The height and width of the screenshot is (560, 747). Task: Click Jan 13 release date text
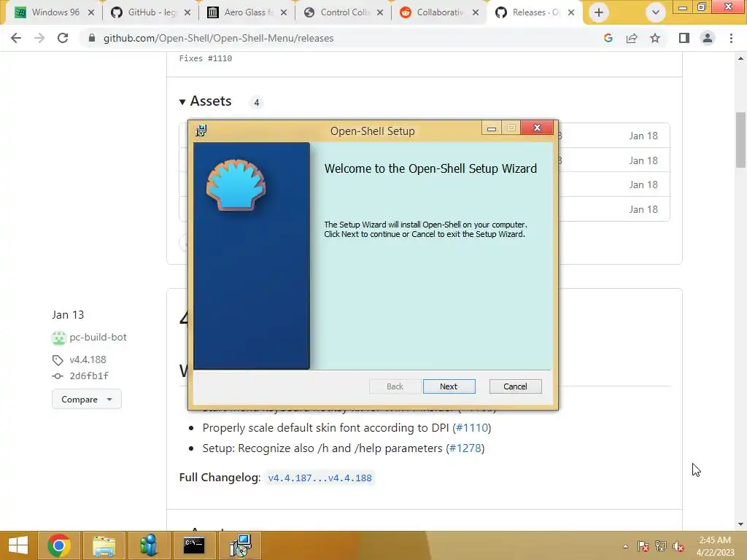(68, 315)
